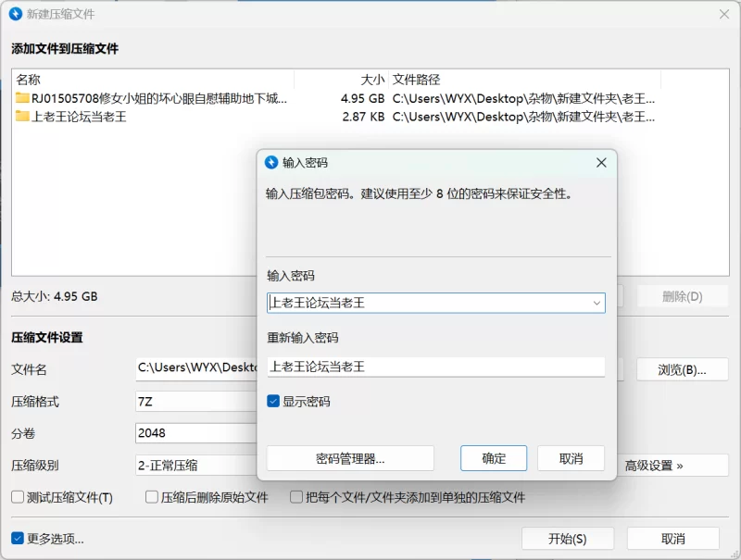Open the password history dropdown arrow
741x560 pixels.
tap(597, 303)
